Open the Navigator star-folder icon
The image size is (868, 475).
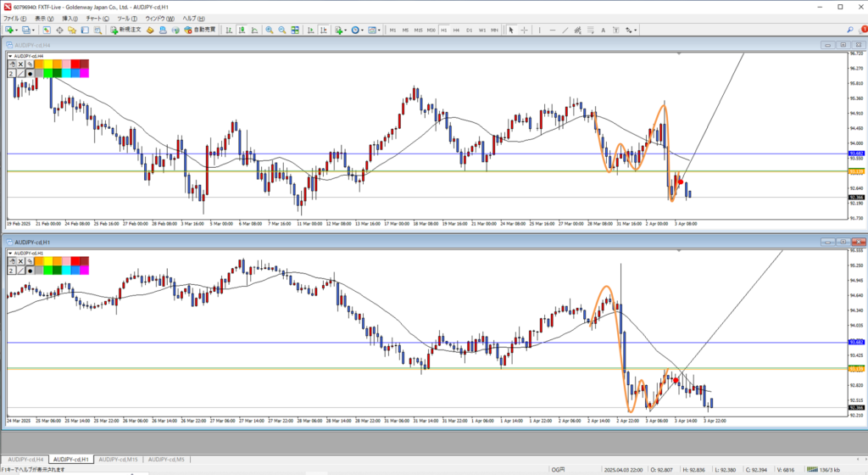pyautogui.click(x=72, y=30)
